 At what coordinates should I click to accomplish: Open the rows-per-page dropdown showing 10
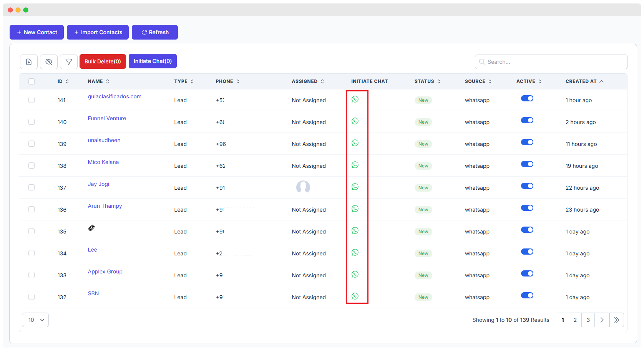(x=35, y=320)
